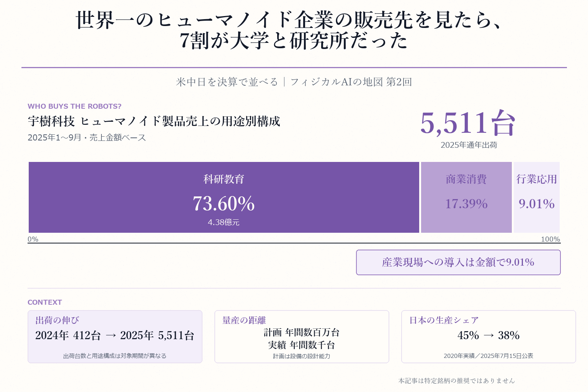Viewport: 588px width, 392px height.
Task: Select the 量産の距離 context card
Action: point(302,336)
